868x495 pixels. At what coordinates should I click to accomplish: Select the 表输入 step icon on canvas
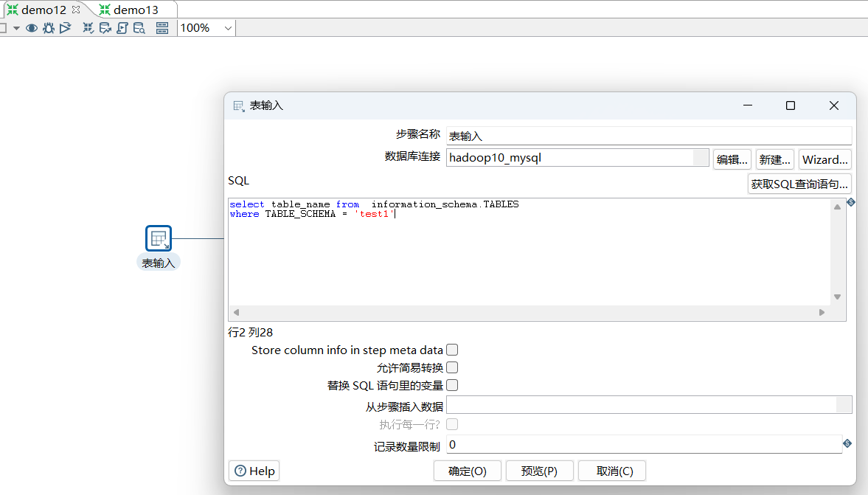(x=159, y=238)
